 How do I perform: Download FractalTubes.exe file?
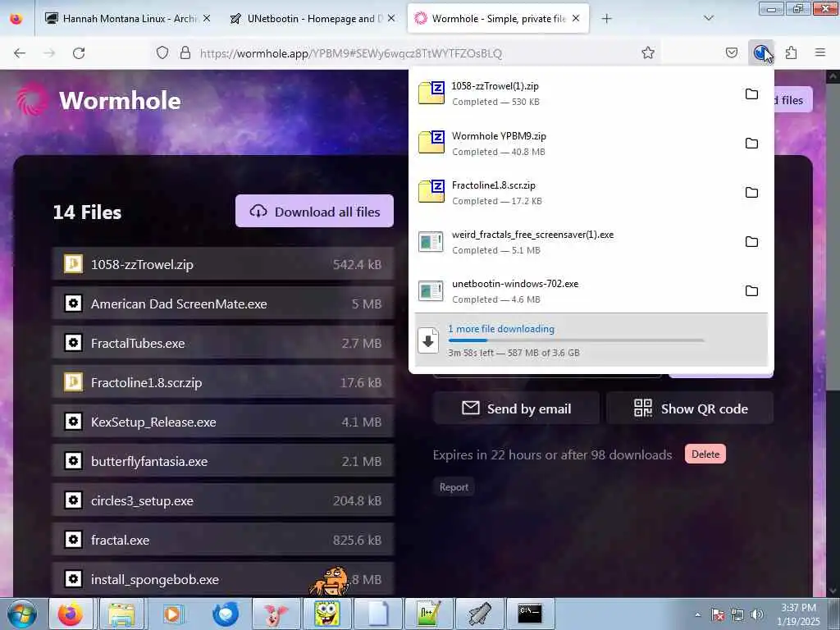223,343
